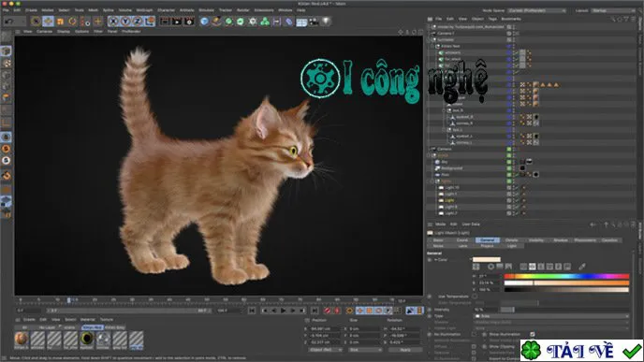Toggle the Show Illumination checkbox
The image size is (644, 362).
pos(533,335)
